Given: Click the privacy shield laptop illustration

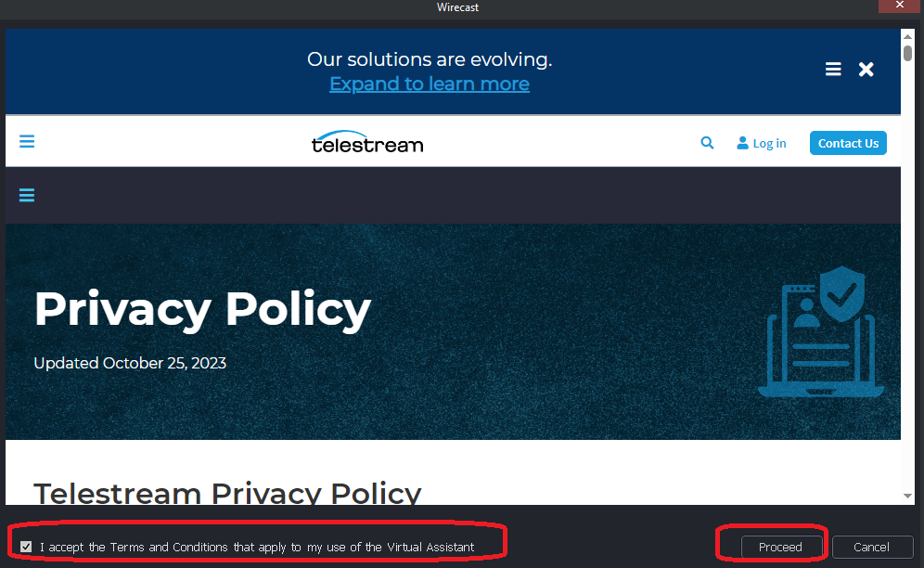Looking at the screenshot, I should [x=820, y=331].
